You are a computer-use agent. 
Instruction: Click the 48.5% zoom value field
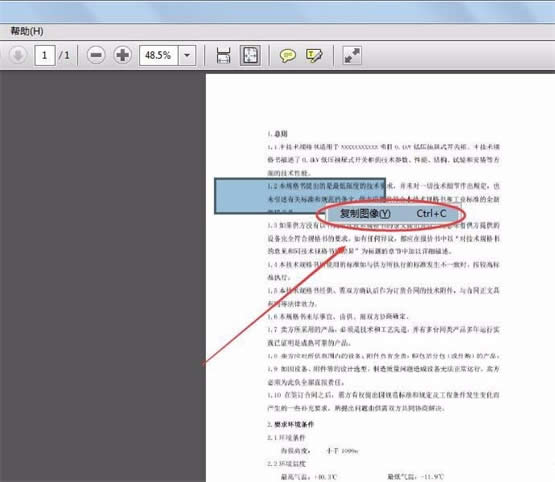(158, 55)
